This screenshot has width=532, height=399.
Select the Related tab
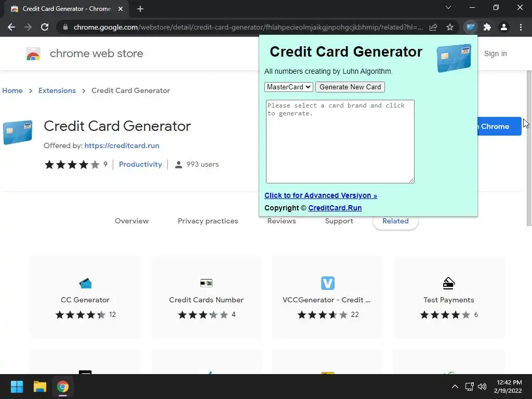[395, 221]
